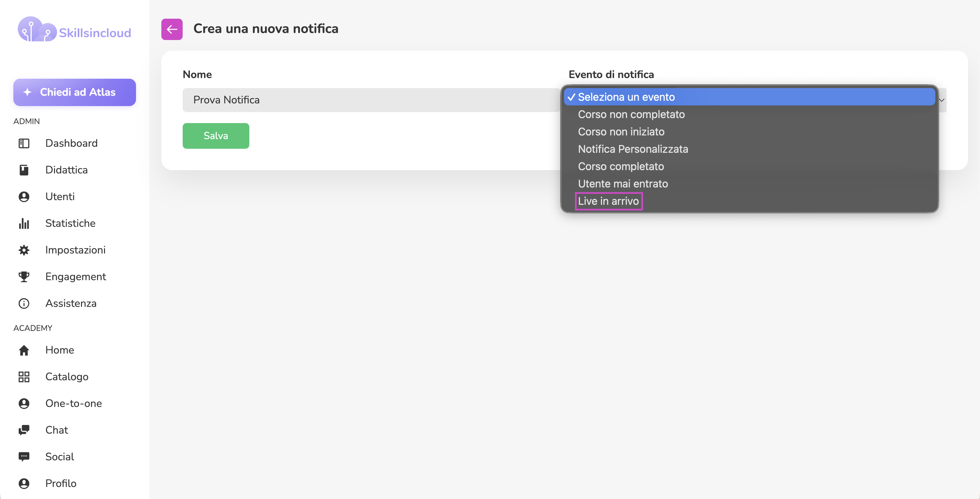The image size is (980, 499).
Task: Select 'Notifica Personalizzata' event
Action: [x=749, y=149]
